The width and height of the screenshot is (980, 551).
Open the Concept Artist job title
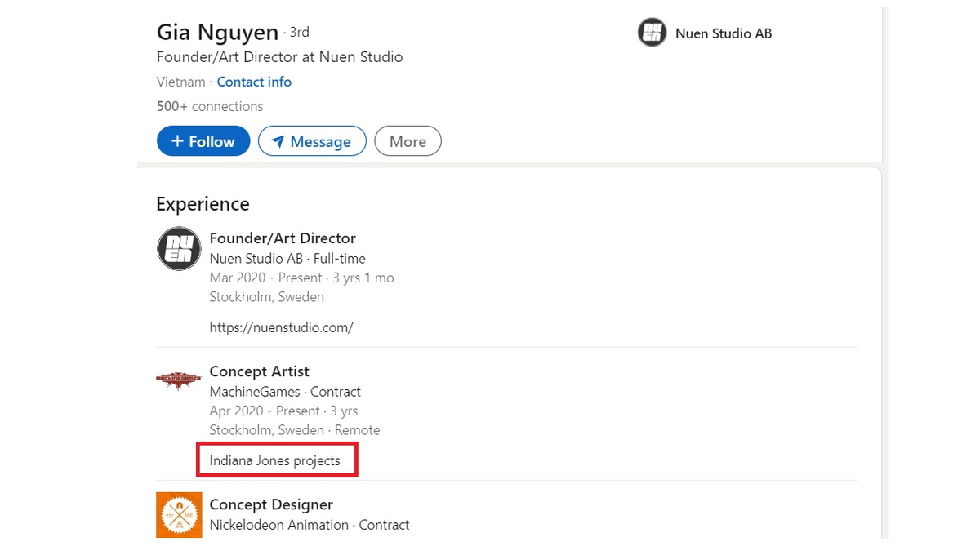pyautogui.click(x=259, y=371)
